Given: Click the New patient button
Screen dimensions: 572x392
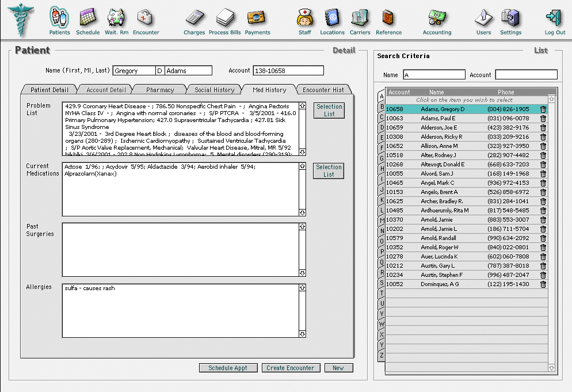Looking at the screenshot, I should (338, 368).
